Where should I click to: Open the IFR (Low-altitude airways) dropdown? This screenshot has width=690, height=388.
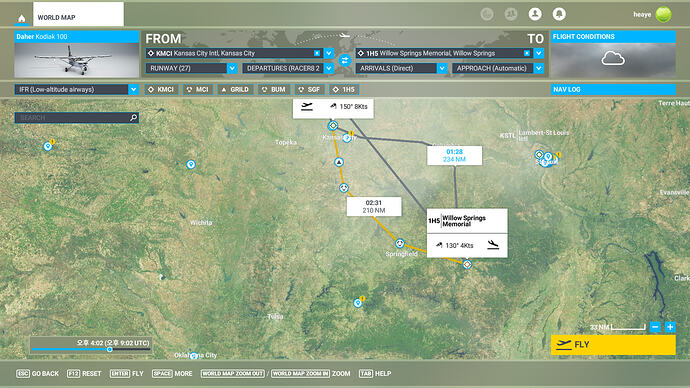[77, 89]
